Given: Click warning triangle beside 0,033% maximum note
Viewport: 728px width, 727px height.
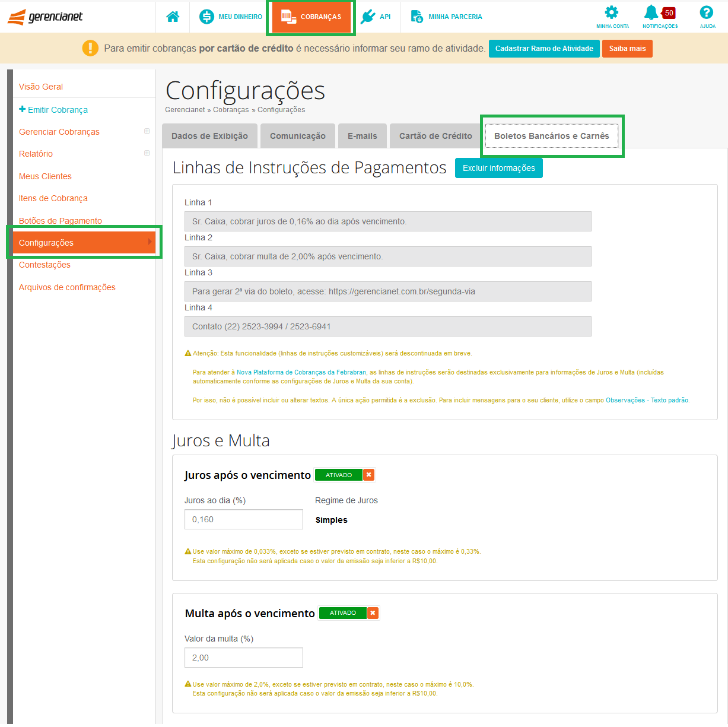Looking at the screenshot, I should [188, 551].
